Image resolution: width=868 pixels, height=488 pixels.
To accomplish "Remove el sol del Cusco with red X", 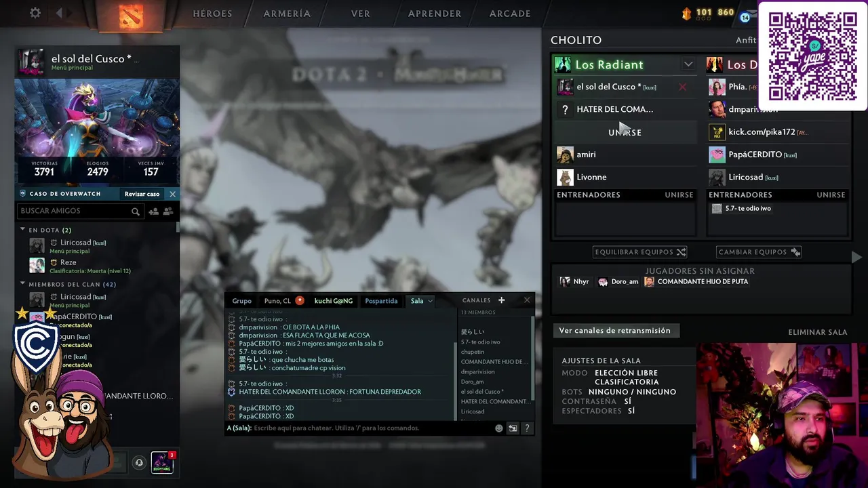I will [x=682, y=87].
